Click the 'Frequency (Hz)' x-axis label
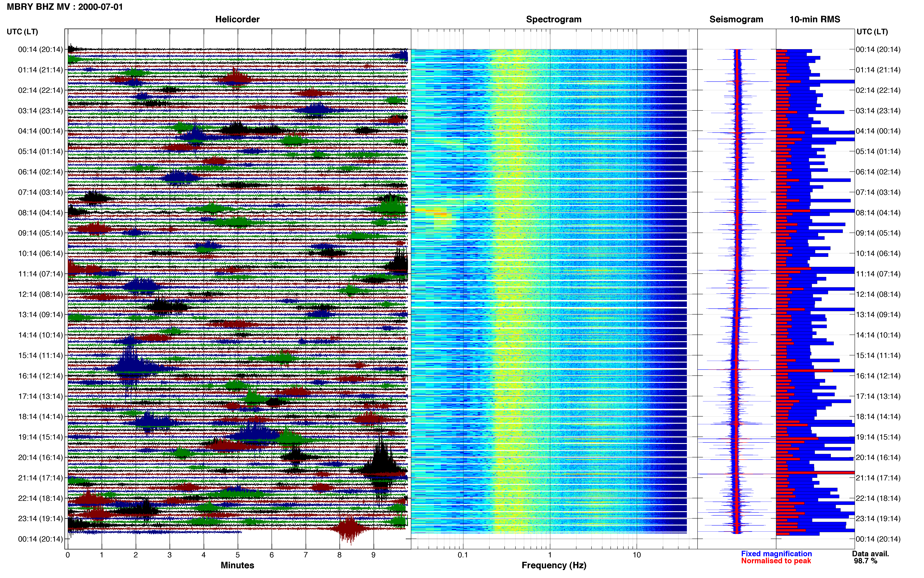The width and height of the screenshot is (924, 578). [554, 565]
